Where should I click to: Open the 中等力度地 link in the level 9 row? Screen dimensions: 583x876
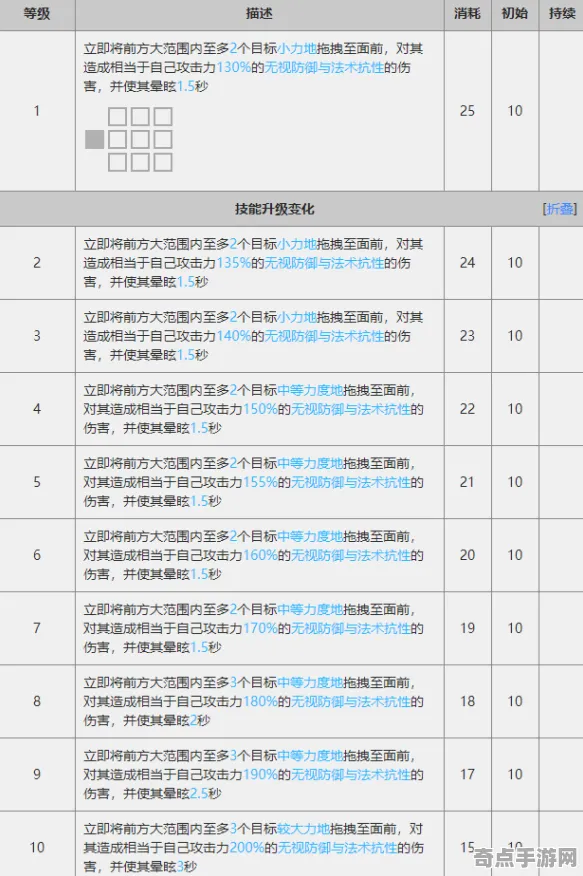click(x=310, y=756)
